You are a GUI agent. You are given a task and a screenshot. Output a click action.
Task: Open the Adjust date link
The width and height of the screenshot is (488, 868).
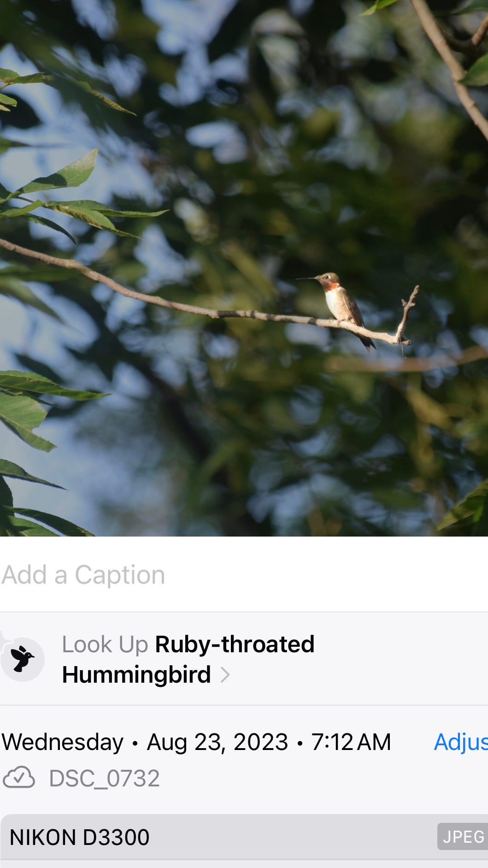click(x=461, y=742)
